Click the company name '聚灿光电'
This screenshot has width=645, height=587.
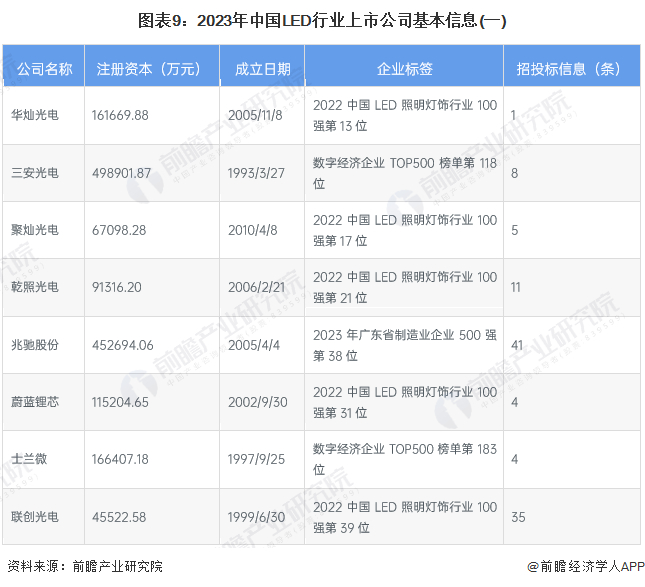(35, 230)
